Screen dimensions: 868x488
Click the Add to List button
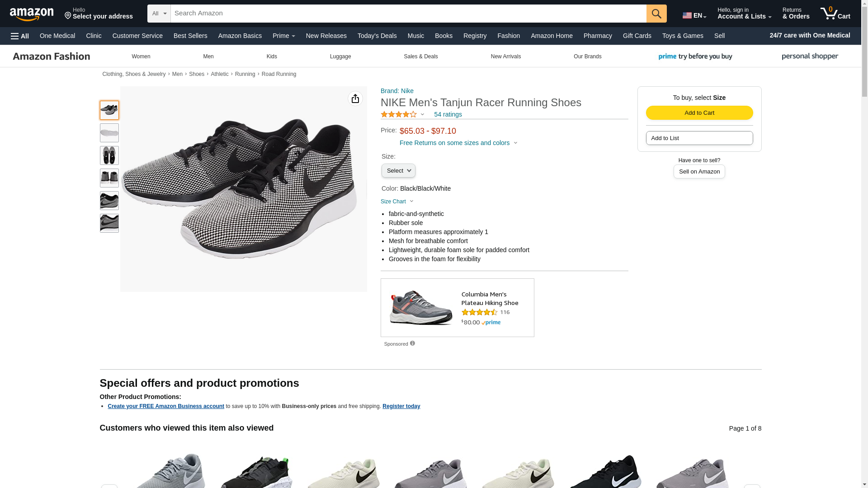(699, 138)
